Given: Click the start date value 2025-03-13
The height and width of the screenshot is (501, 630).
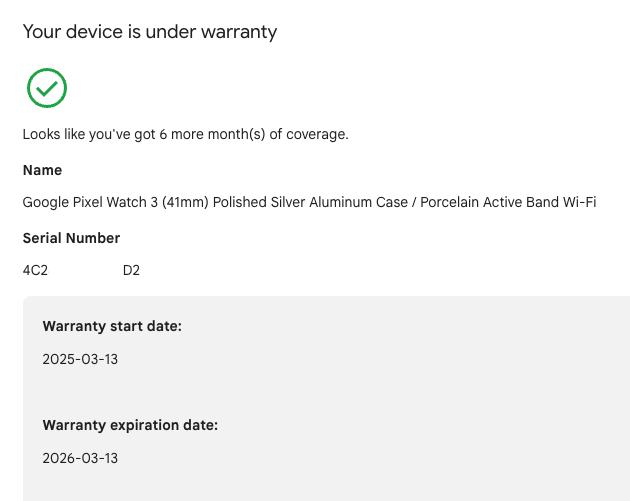Looking at the screenshot, I should 80,359.
